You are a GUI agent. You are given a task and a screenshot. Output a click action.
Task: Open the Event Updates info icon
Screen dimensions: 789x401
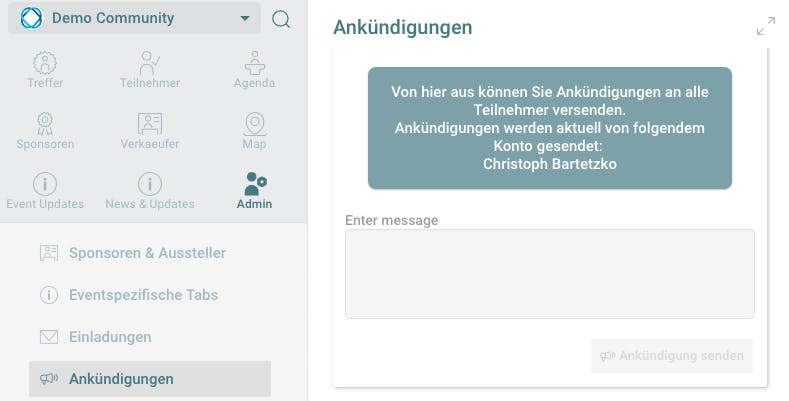coord(45,184)
